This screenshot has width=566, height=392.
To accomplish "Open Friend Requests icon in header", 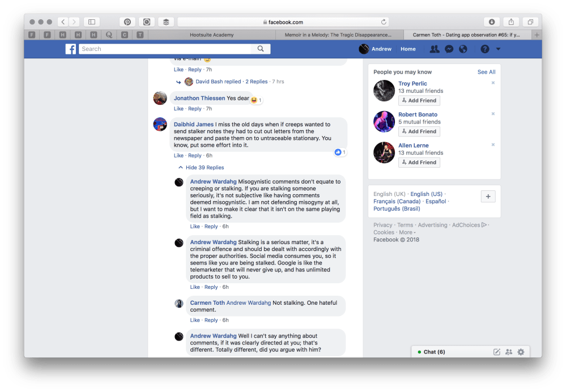I will [435, 49].
